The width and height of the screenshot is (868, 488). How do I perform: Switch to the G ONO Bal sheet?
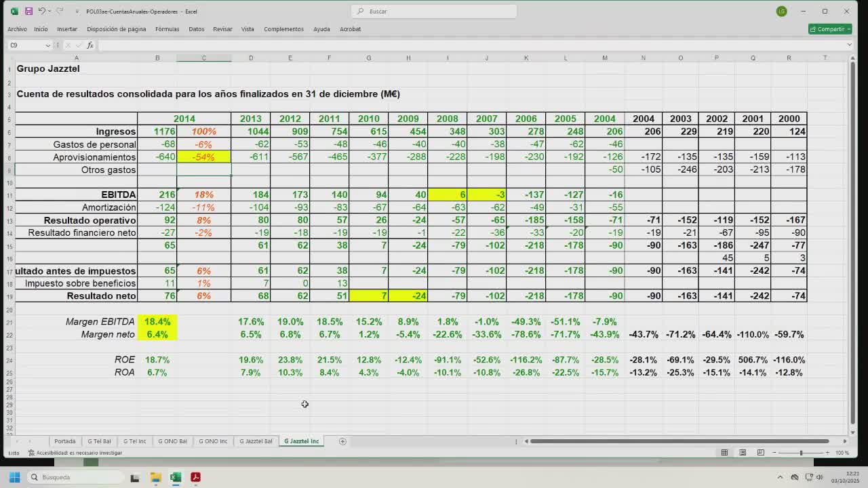[x=172, y=441]
